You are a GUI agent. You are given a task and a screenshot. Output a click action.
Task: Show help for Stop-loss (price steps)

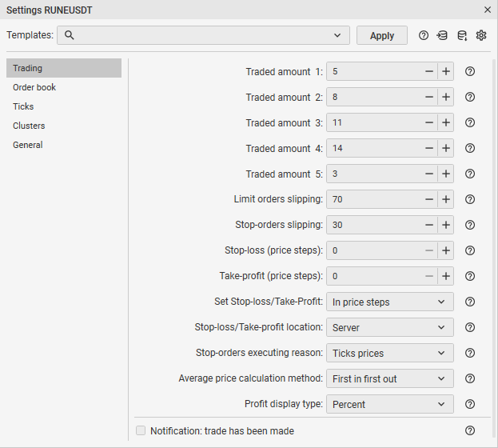(470, 250)
